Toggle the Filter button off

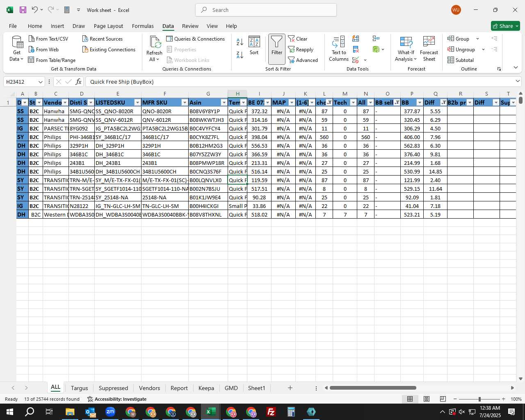tap(277, 49)
